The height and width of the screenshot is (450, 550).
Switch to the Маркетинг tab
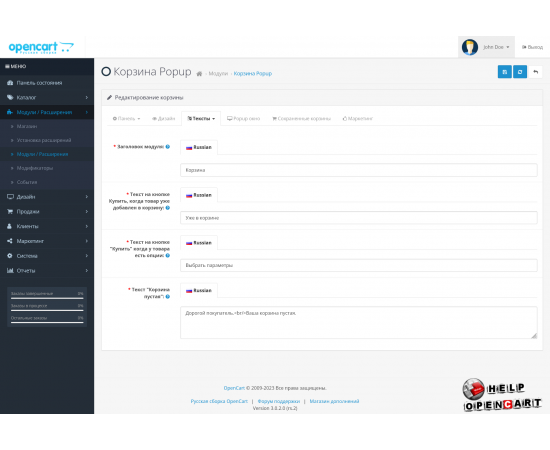[x=358, y=119]
